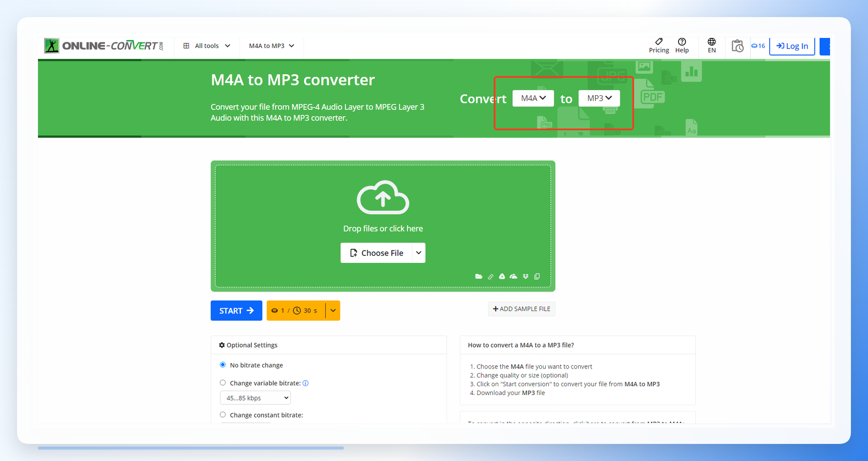Click the Log In button
This screenshot has height=461, width=868.
792,46
